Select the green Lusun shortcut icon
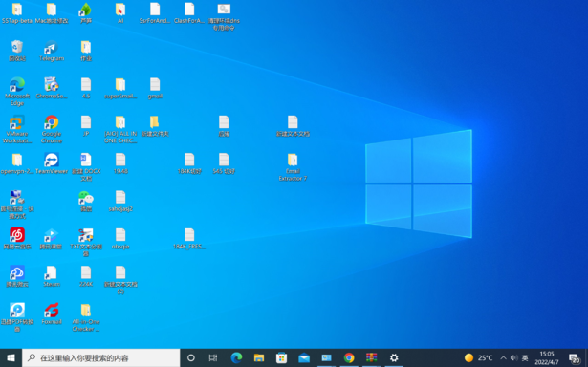Screen dimensions: 588x367 click(86, 13)
